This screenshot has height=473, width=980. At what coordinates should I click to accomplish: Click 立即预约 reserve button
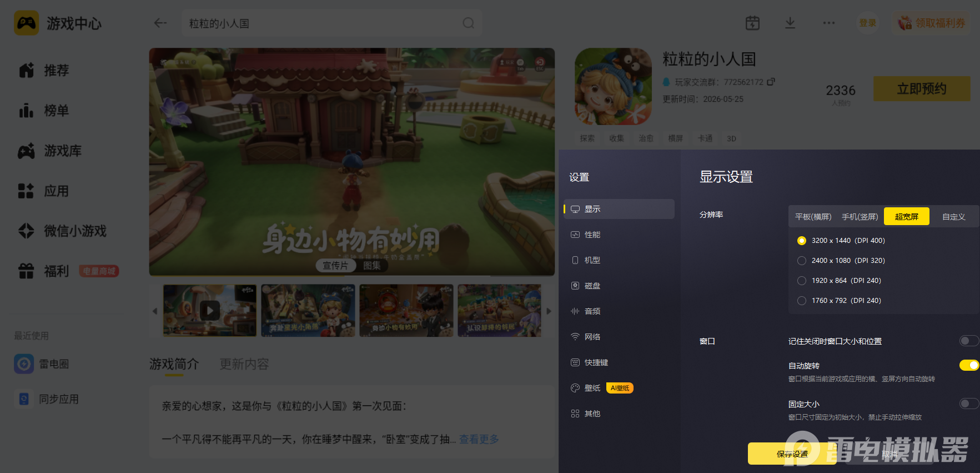tap(922, 89)
